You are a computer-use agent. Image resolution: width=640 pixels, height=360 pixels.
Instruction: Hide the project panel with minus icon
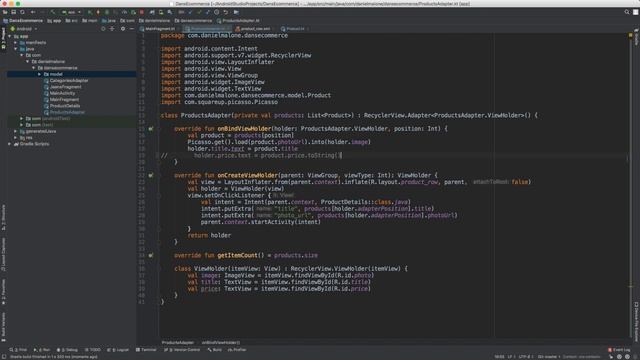132,29
